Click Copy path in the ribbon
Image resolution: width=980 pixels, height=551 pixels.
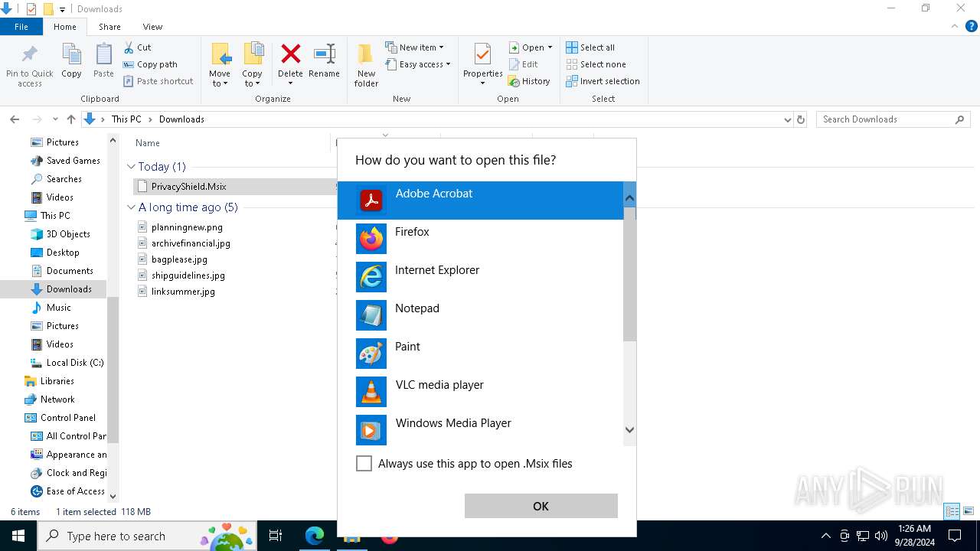(x=150, y=64)
